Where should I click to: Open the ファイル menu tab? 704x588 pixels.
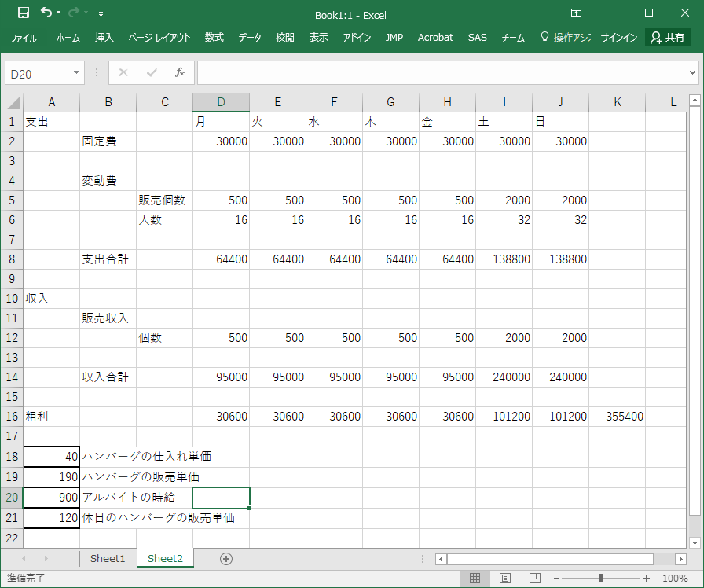[23, 38]
